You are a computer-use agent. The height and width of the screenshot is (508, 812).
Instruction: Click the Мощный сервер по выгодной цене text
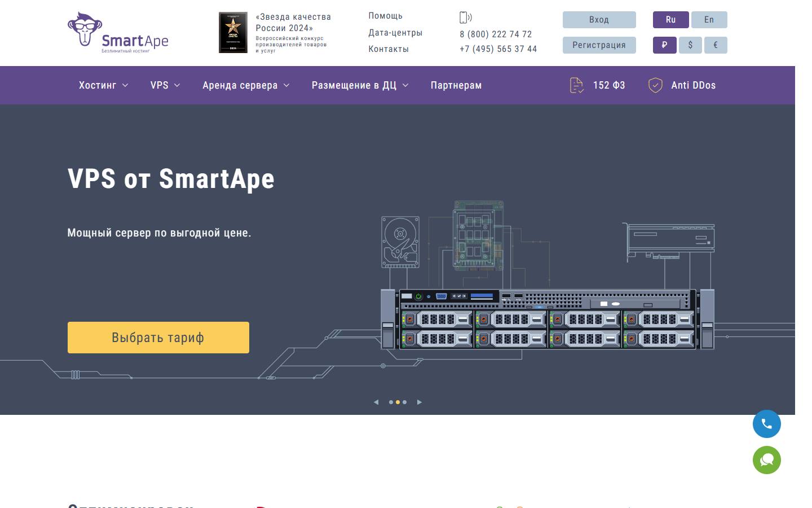coord(159,233)
